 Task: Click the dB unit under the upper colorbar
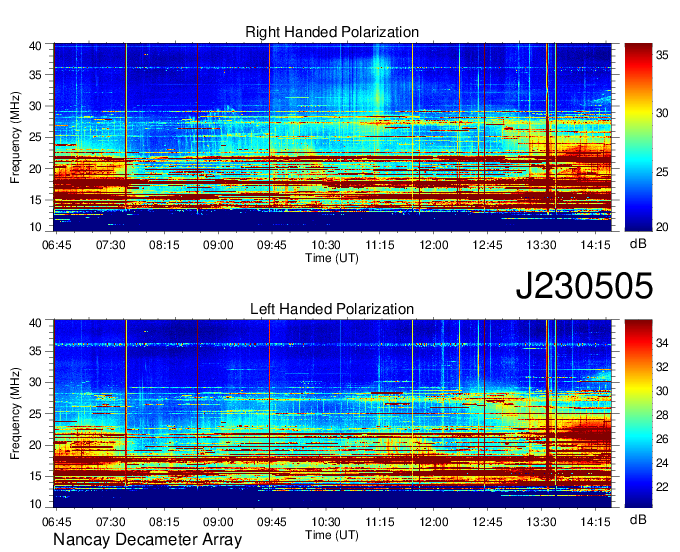pos(638,244)
